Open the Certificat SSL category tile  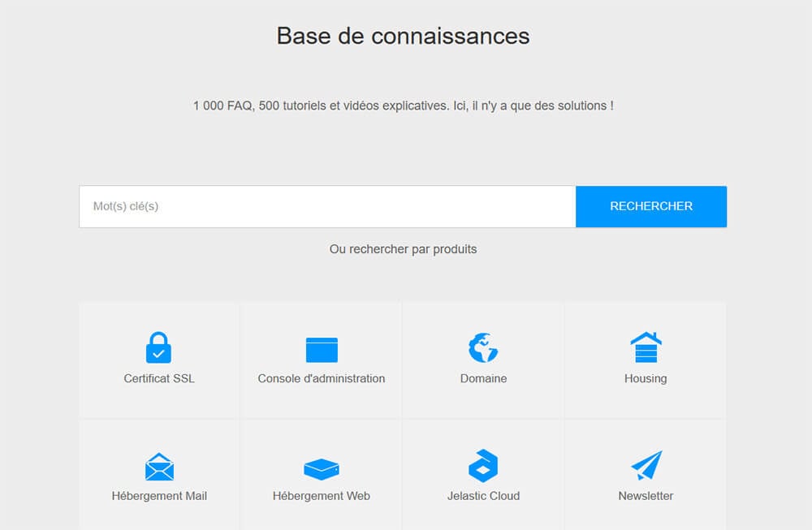pos(159,360)
